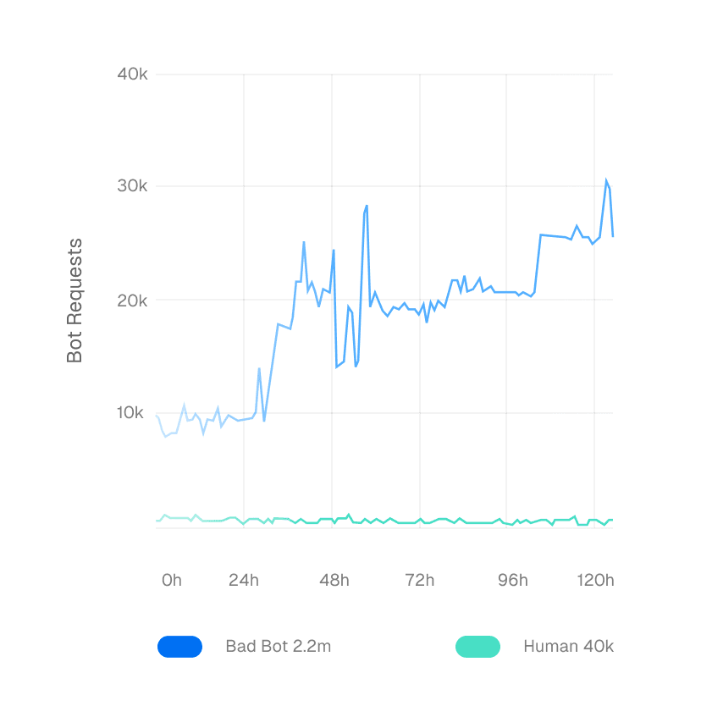
Task: Select the 96h x-axis tick label
Action: 512,580
